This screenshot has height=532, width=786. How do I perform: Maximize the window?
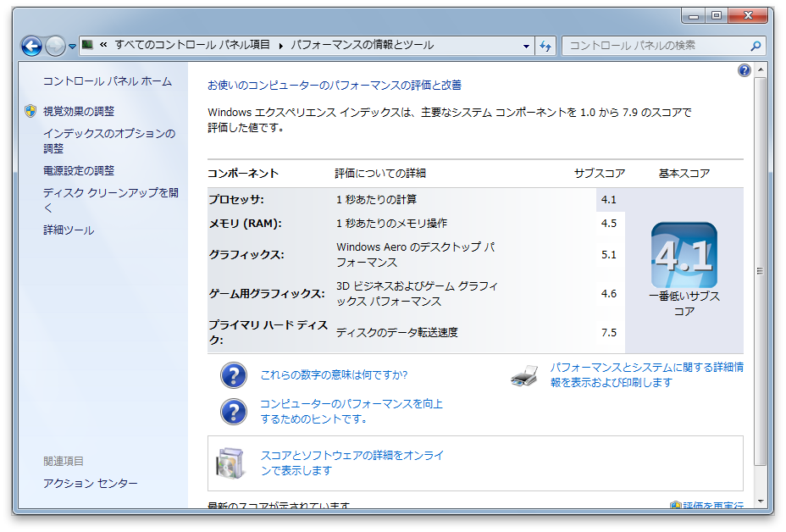coord(717,16)
